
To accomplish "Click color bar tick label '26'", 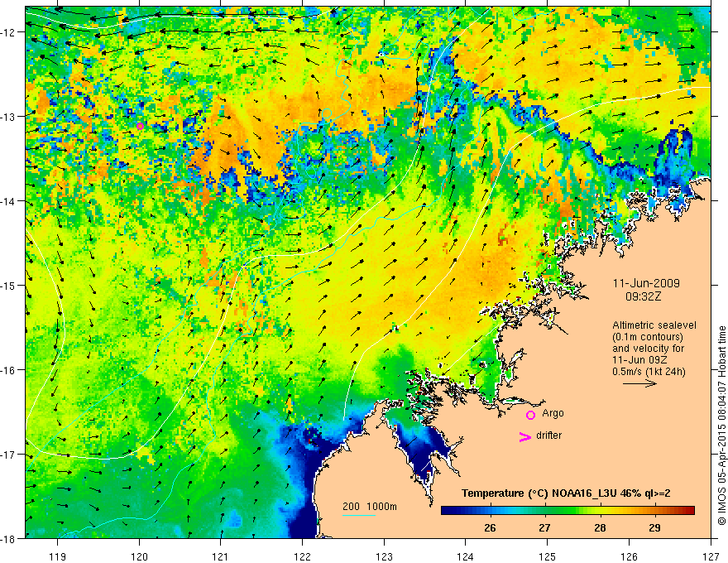I will pyautogui.click(x=490, y=527).
